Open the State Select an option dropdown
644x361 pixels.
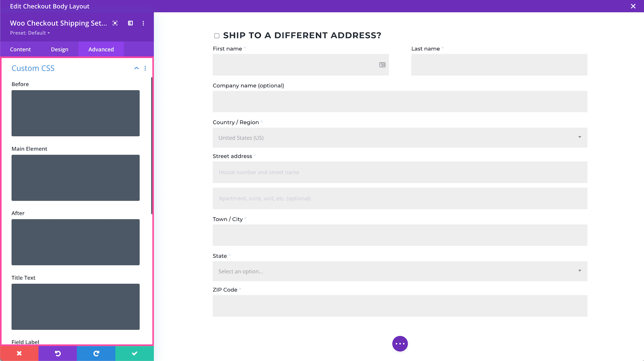point(400,271)
